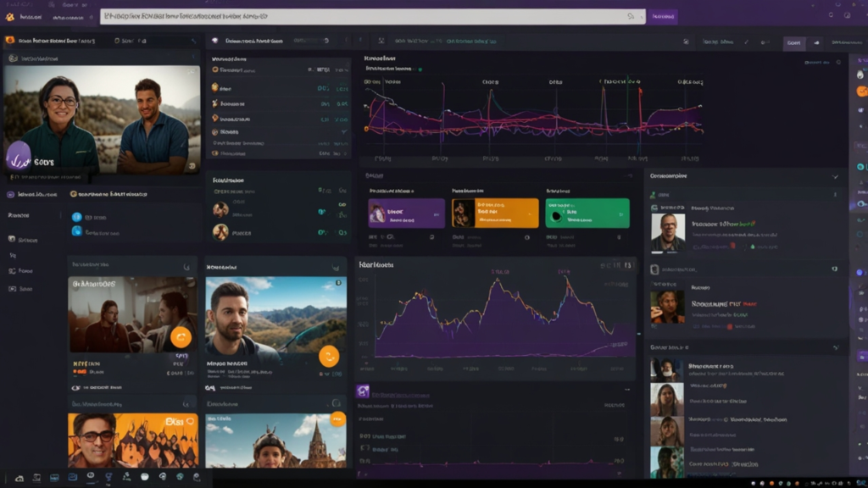This screenshot has height=488, width=868.
Task: Click the header icon on the indoor scene card
Action: 186,267
